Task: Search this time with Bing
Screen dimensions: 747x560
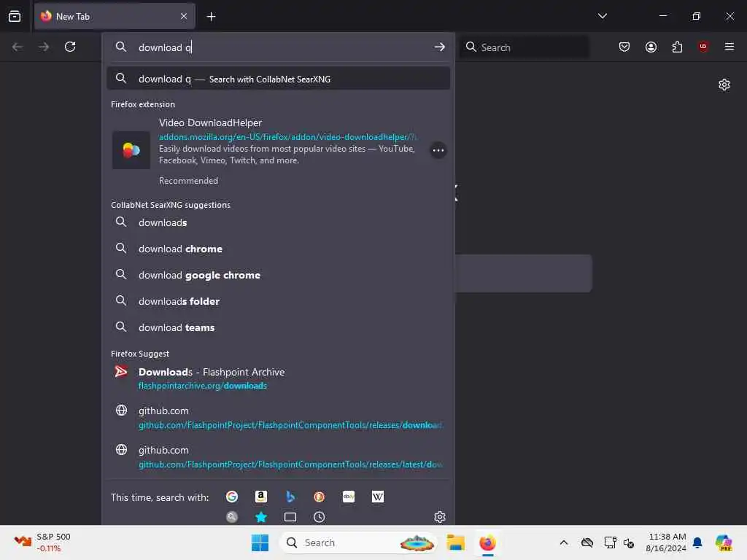Action: pyautogui.click(x=290, y=497)
